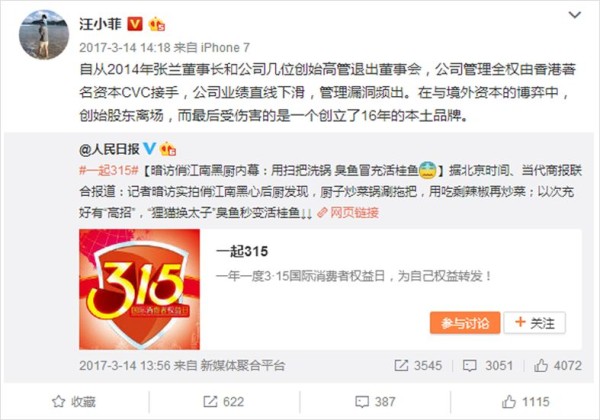Click the membership badge beside 人民日报
Screen dimensions: 600x420
(168, 149)
